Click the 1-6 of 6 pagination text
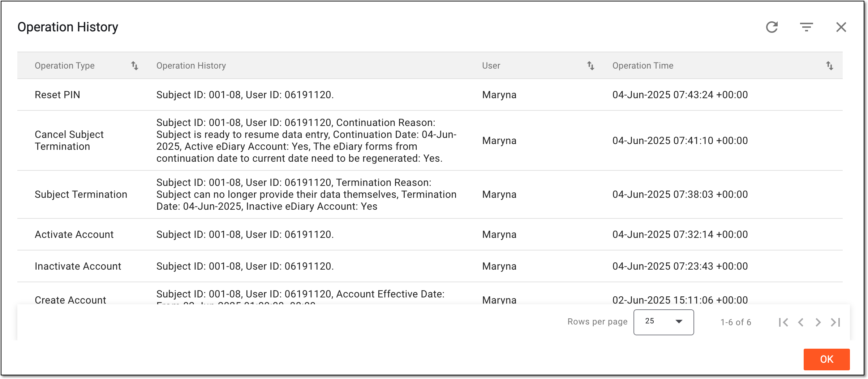The width and height of the screenshot is (868, 379). 736,322
